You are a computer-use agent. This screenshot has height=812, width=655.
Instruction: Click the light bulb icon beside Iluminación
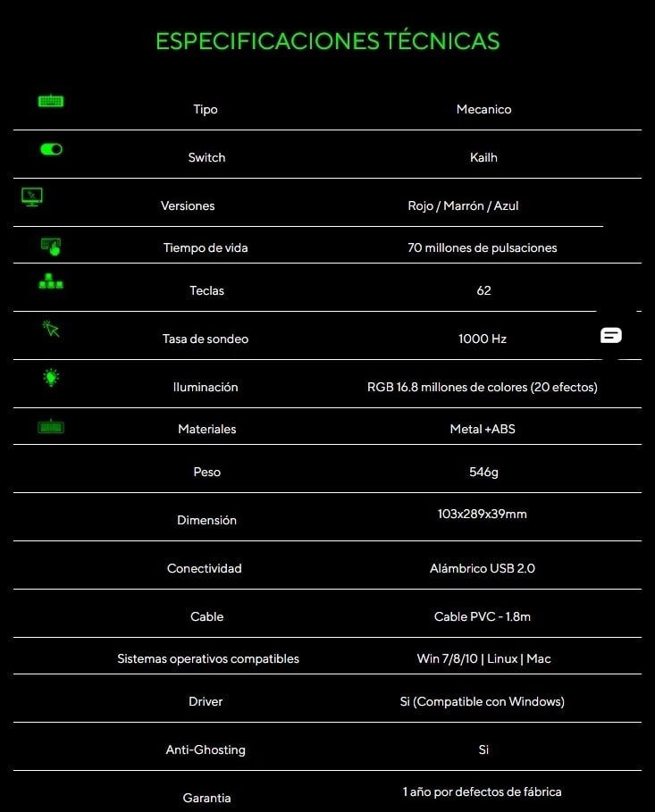pos(51,378)
